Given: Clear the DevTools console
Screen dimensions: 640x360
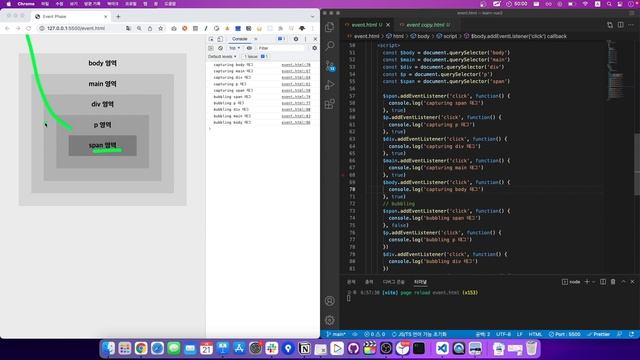Looking at the screenshot, I should (x=220, y=48).
